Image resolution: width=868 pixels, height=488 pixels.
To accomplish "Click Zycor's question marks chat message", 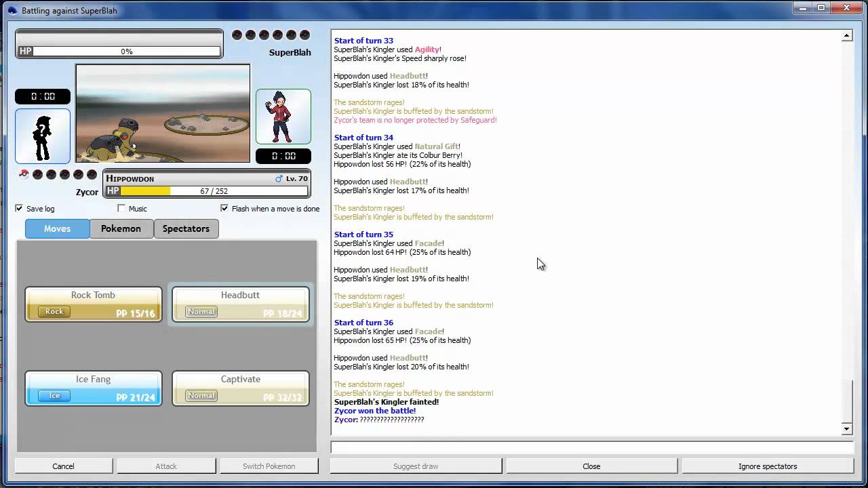I will [x=379, y=420].
